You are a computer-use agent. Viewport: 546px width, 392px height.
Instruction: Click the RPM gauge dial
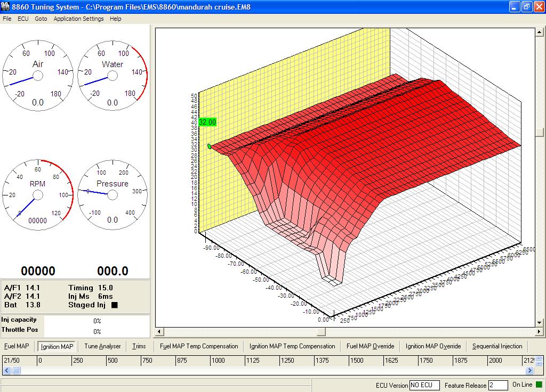tap(38, 196)
